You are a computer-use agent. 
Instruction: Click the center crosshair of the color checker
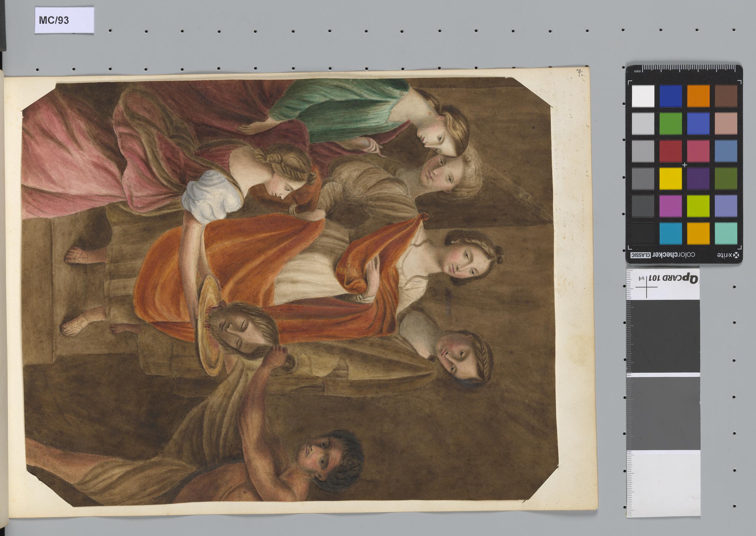pyautogui.click(x=684, y=165)
